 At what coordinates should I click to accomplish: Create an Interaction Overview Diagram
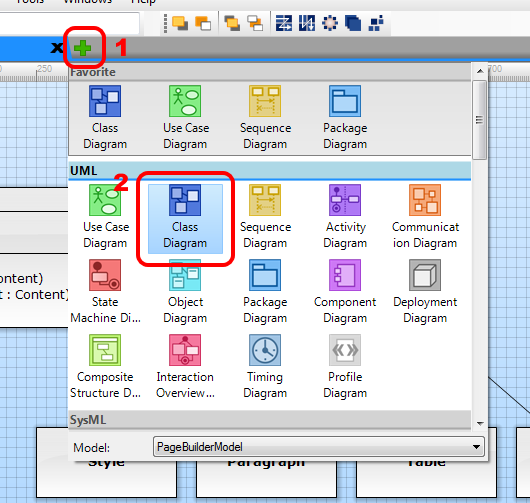[x=185, y=366]
